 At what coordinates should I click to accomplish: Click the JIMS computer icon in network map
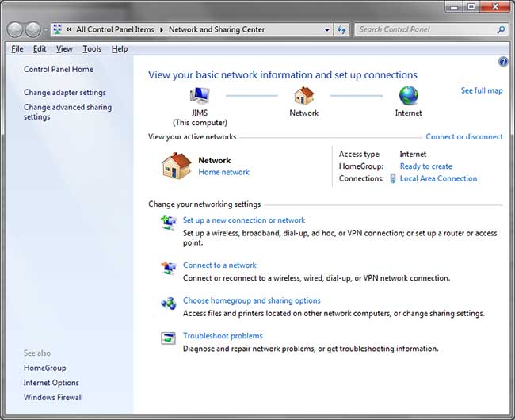pos(200,96)
